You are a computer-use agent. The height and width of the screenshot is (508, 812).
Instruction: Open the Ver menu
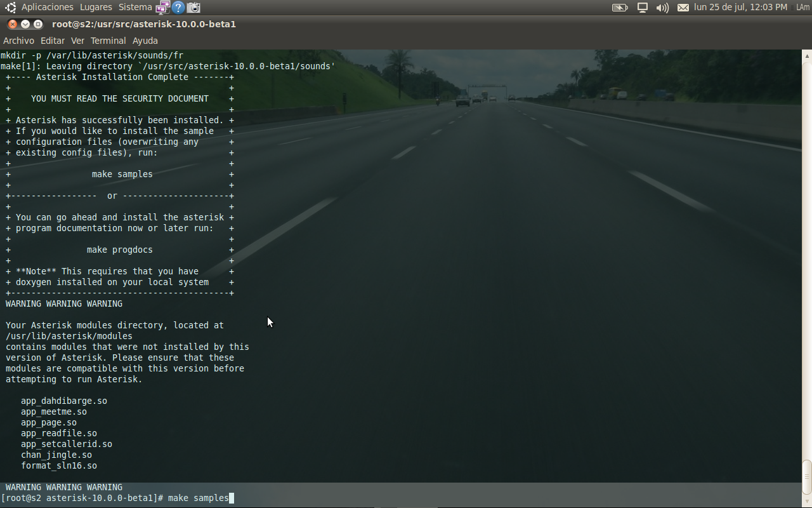tap(77, 41)
